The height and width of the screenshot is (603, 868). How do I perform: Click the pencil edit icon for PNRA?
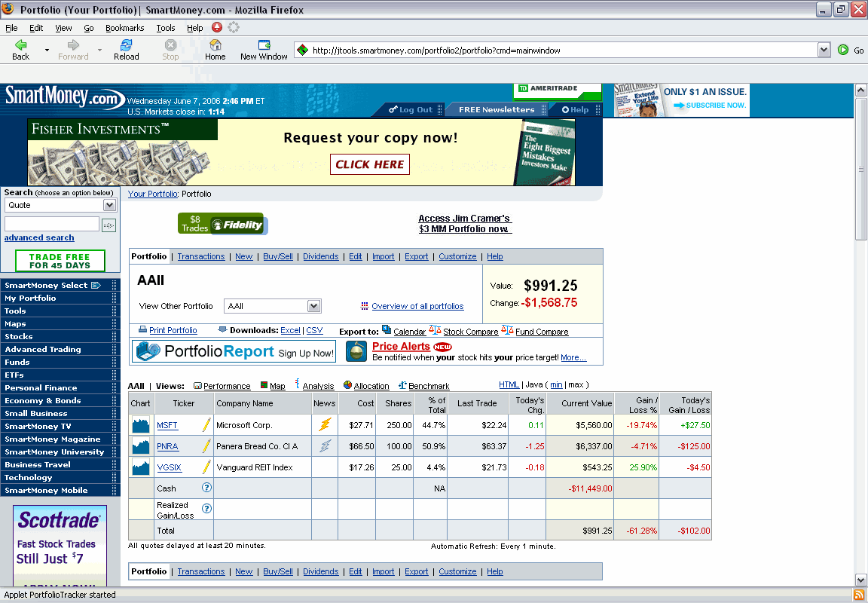coord(206,446)
